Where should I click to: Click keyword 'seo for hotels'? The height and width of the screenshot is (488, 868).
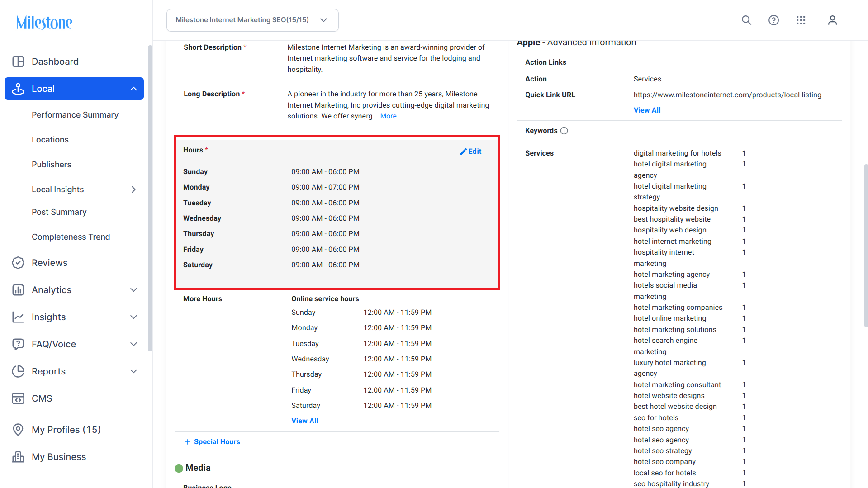pos(656,418)
